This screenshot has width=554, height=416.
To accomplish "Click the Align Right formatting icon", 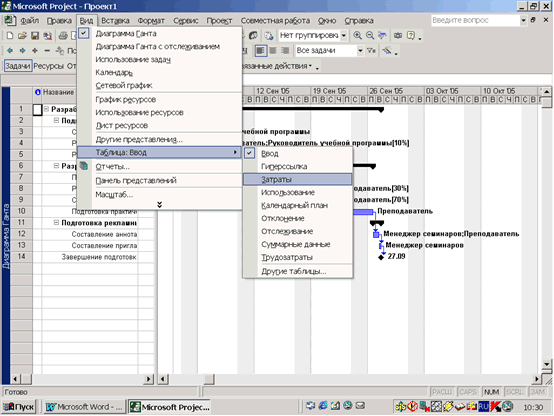I will click(285, 51).
